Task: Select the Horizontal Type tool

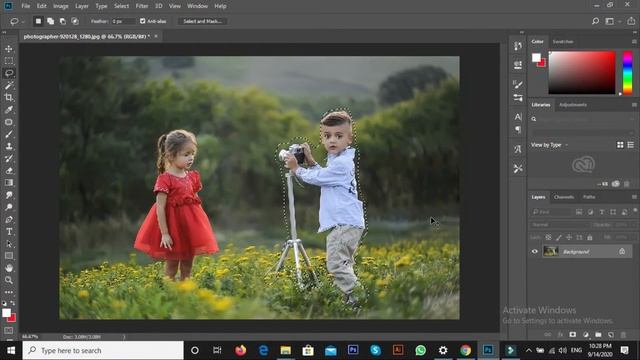Action: pos(9,231)
